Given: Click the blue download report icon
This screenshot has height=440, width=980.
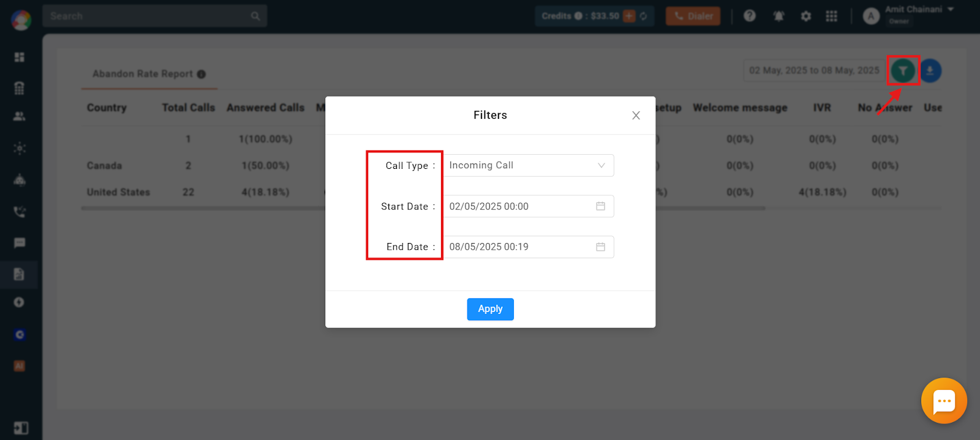Looking at the screenshot, I should coord(930,71).
